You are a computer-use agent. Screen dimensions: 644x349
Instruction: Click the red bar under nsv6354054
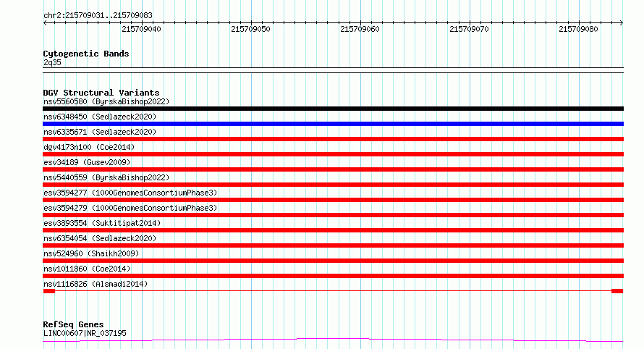(333, 245)
